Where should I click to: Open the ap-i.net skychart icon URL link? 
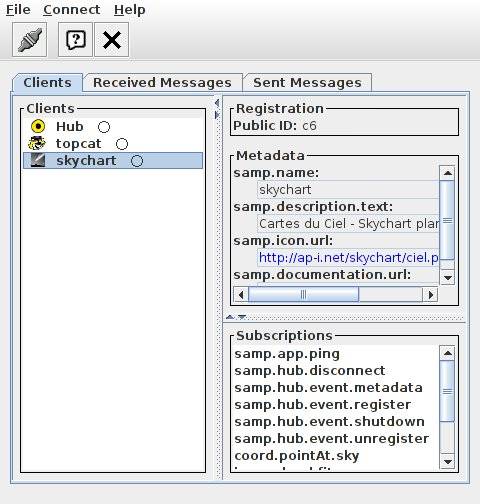(x=349, y=258)
